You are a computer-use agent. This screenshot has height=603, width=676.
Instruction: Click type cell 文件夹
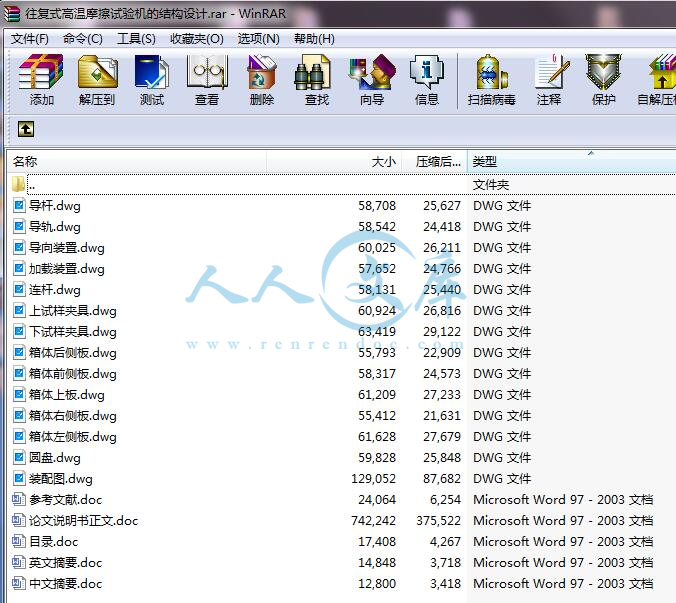pos(491,184)
